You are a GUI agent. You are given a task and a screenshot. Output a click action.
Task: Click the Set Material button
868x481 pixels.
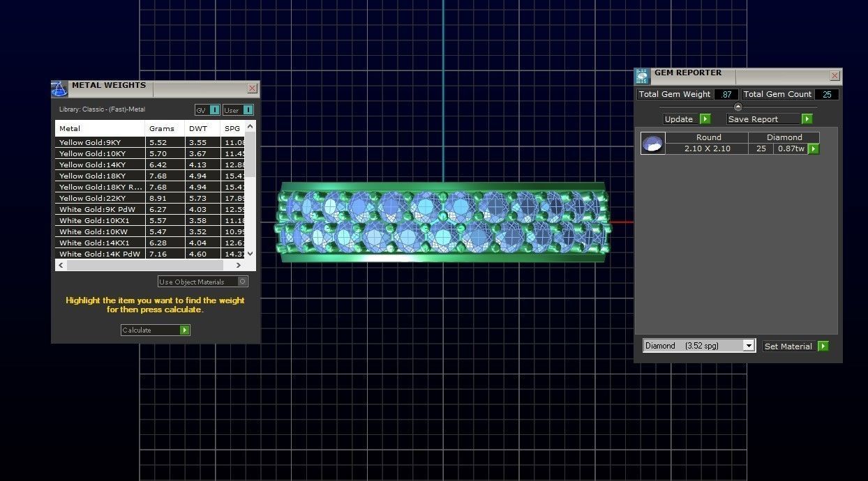click(795, 346)
